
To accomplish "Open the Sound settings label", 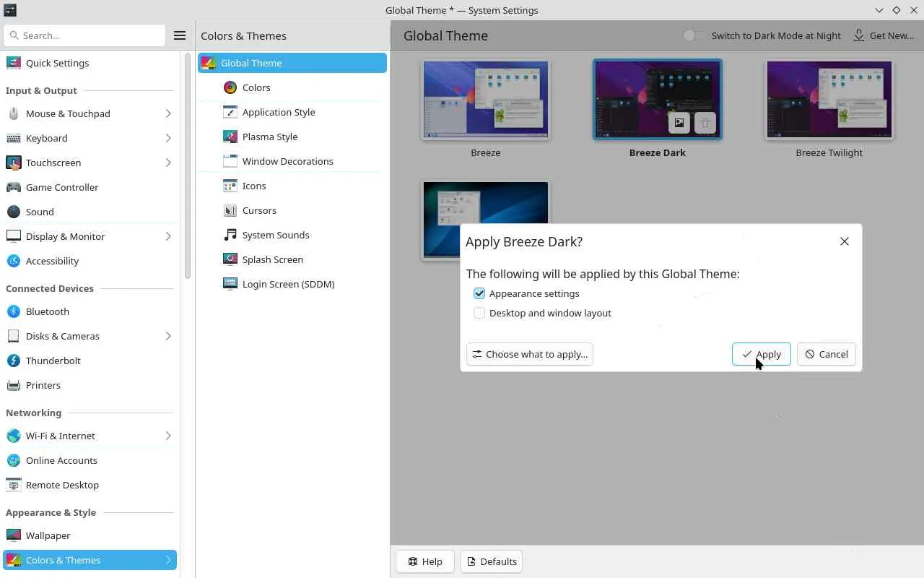I will point(40,212).
